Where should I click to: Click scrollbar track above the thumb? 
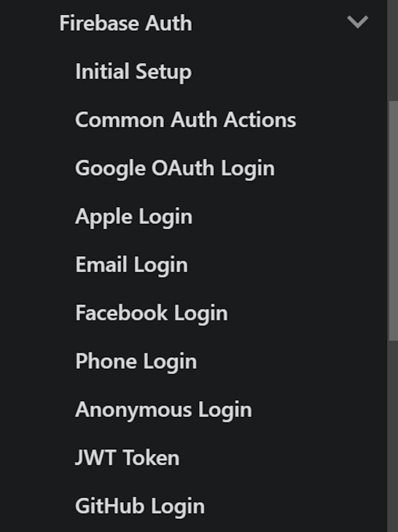[x=393, y=48]
